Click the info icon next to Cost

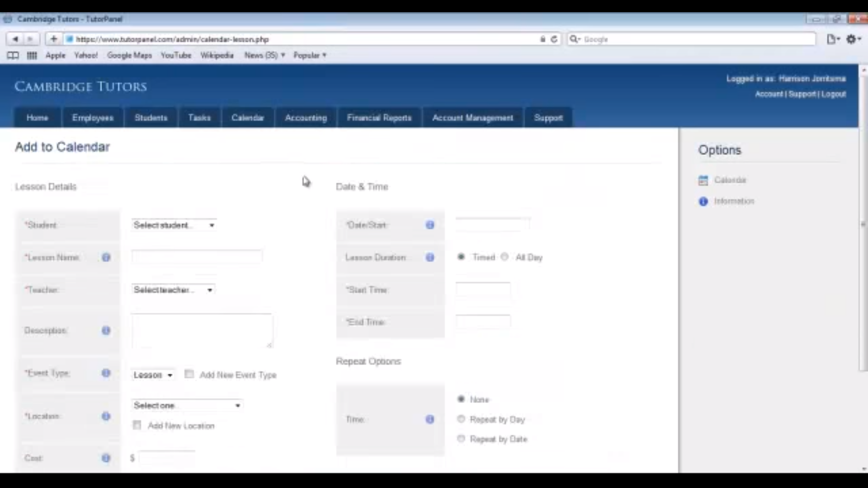coord(106,458)
